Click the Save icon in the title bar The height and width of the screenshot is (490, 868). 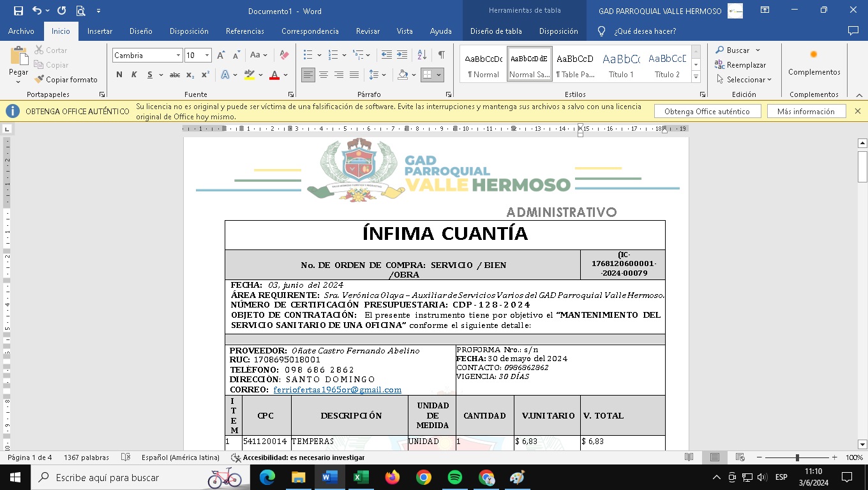(x=18, y=11)
